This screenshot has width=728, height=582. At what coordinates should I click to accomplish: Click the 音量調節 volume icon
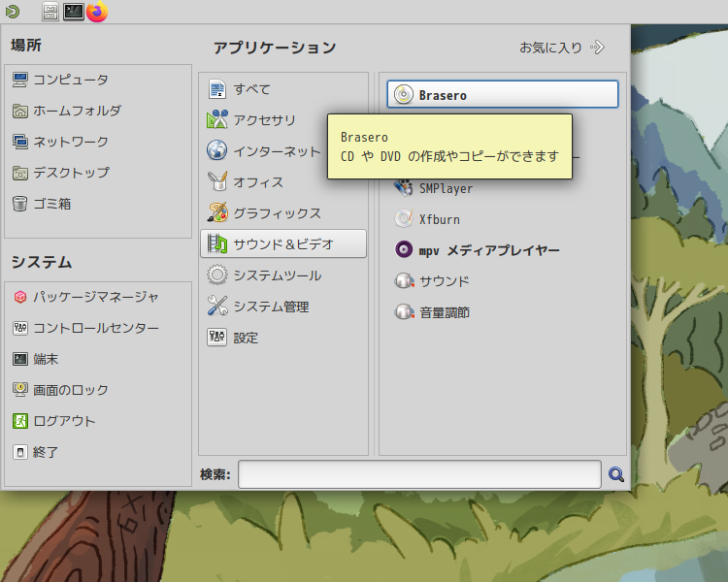pyautogui.click(x=404, y=312)
